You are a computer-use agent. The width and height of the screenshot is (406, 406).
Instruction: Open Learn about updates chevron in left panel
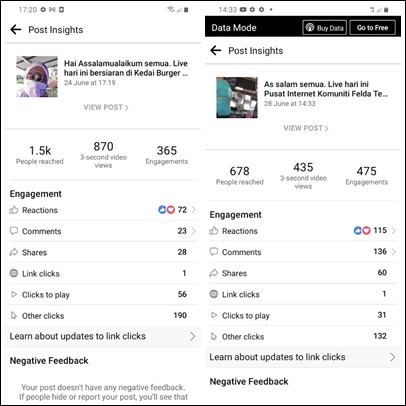pos(192,336)
